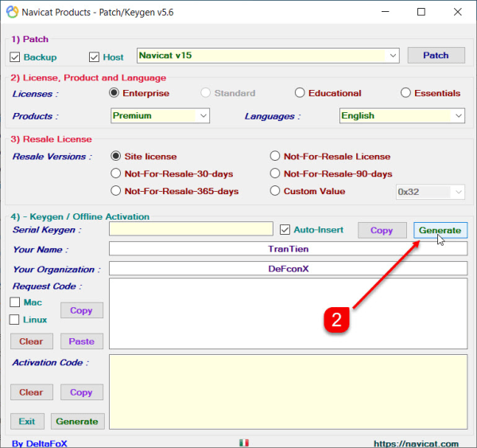477x448 pixels.
Task: Paste into the Request Code field
Action: [x=82, y=341]
